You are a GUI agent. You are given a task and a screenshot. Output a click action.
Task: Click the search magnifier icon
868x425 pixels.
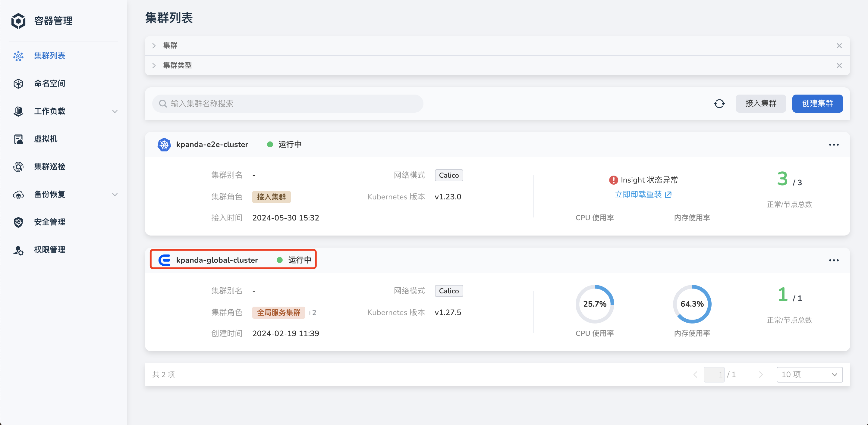(163, 104)
